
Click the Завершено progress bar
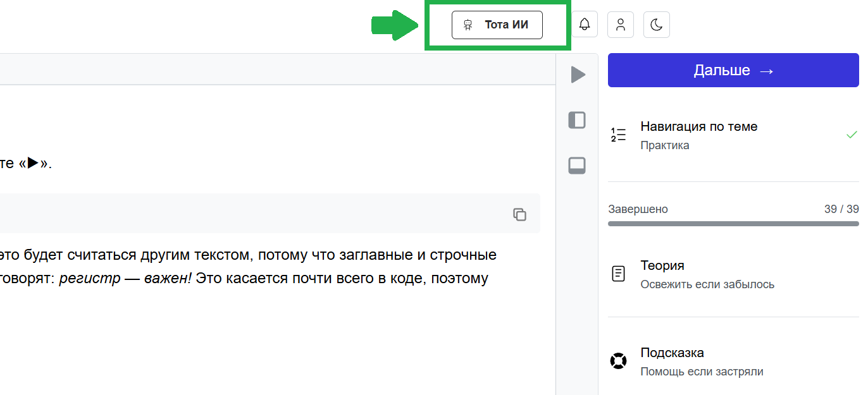pos(733,224)
